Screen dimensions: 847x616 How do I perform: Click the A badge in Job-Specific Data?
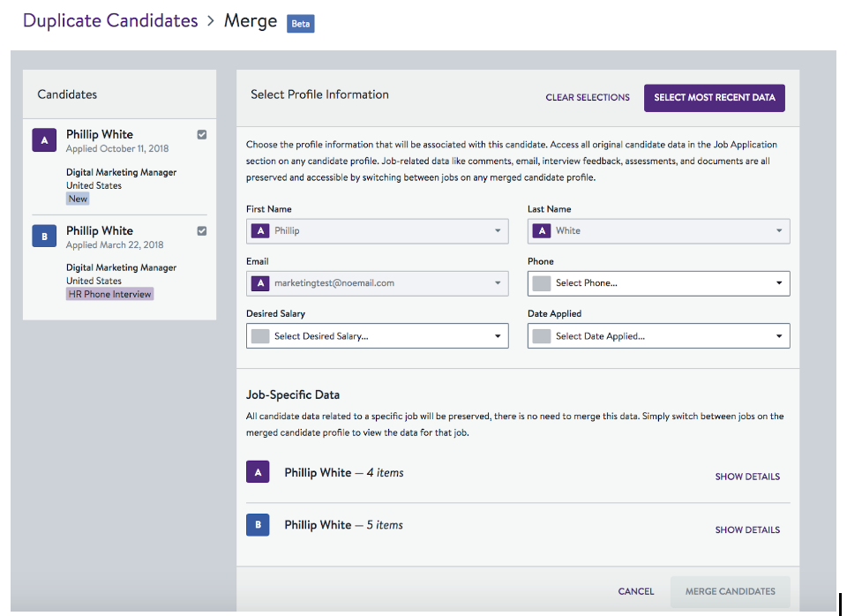tap(258, 472)
